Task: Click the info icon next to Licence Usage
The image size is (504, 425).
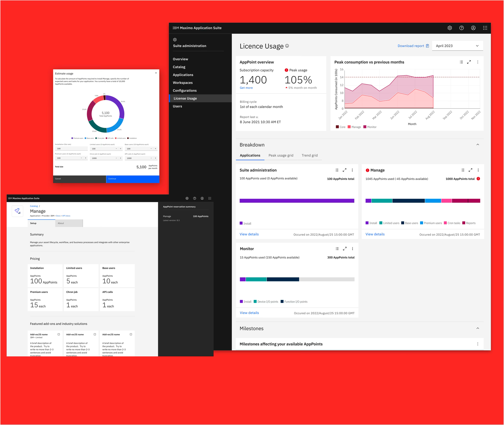Action: pyautogui.click(x=287, y=46)
